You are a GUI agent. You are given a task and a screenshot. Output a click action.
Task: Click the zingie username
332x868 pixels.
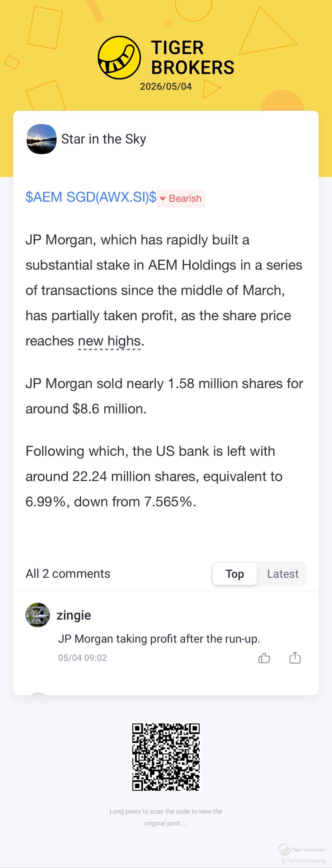click(x=74, y=615)
